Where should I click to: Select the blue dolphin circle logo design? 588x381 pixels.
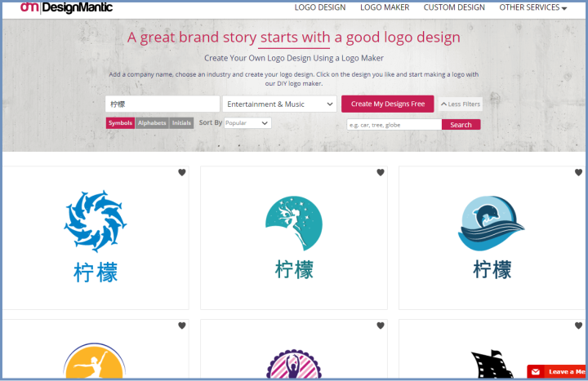tap(96, 237)
